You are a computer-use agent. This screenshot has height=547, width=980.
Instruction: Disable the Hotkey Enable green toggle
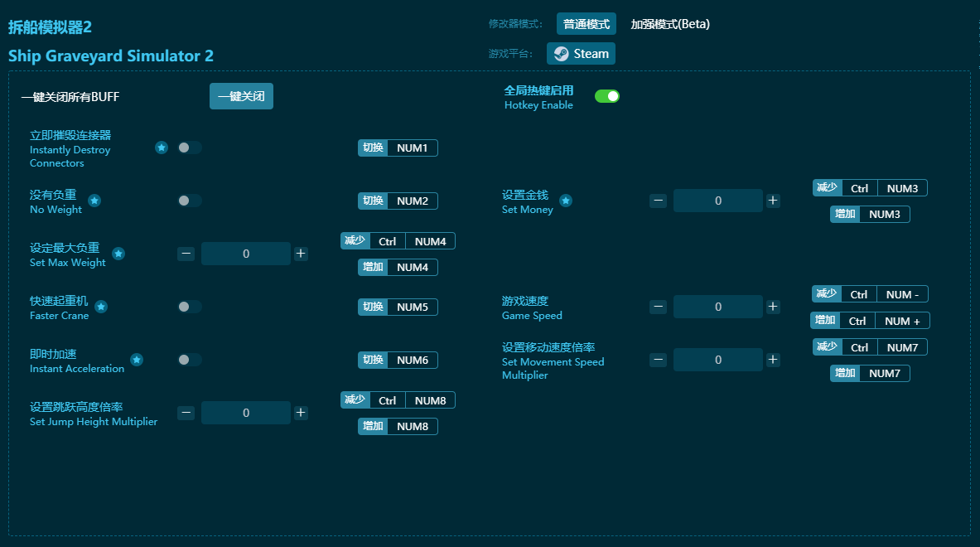pyautogui.click(x=607, y=96)
